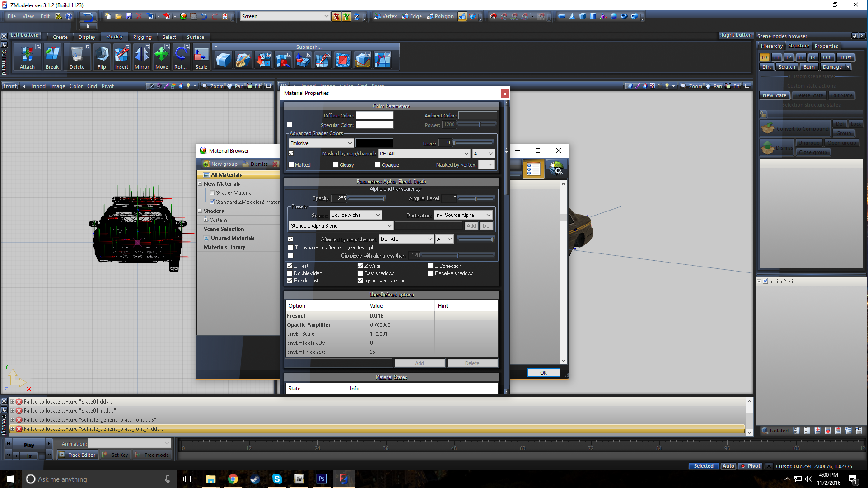The width and height of the screenshot is (868, 488).
Task: Uncheck the Render last option
Action: (290, 281)
